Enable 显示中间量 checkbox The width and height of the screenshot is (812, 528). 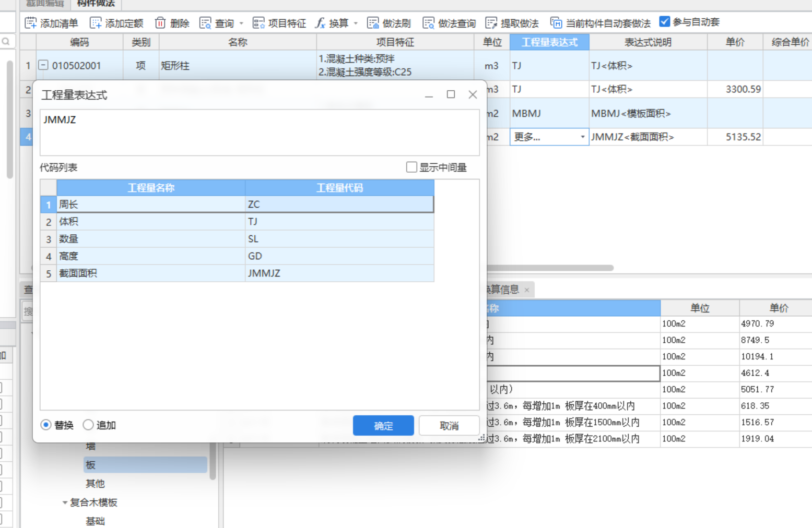[411, 167]
